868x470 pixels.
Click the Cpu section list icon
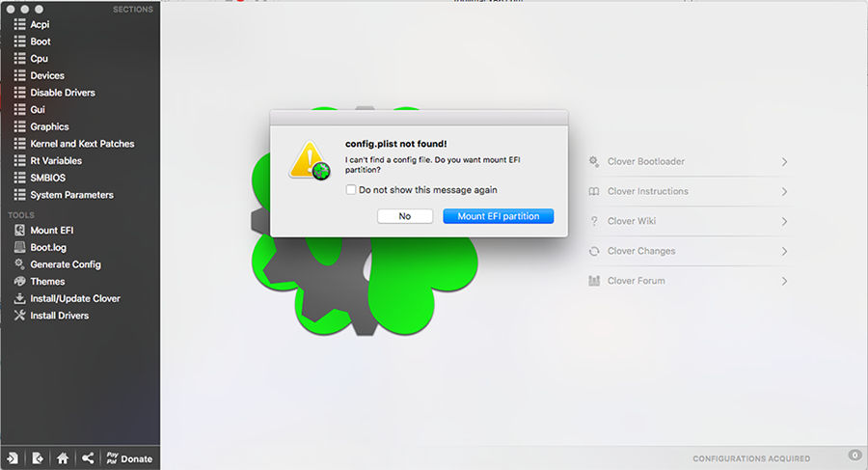[x=20, y=58]
